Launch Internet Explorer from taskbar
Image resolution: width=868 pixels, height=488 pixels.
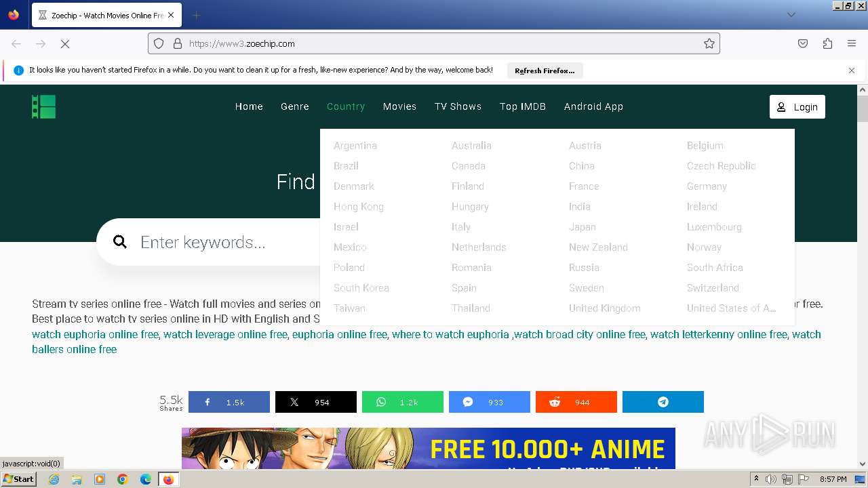(54, 479)
